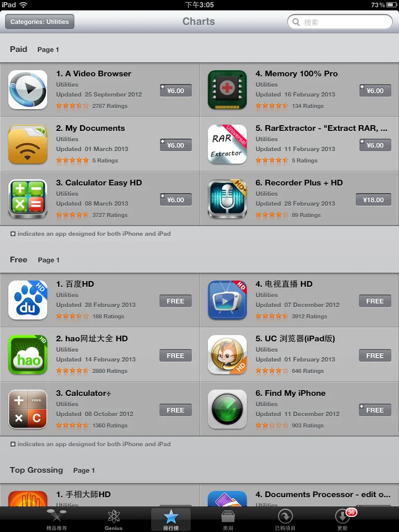Screen dimensions: 399x532
Task: Open Find My iPhone radar icon
Action: click(228, 409)
